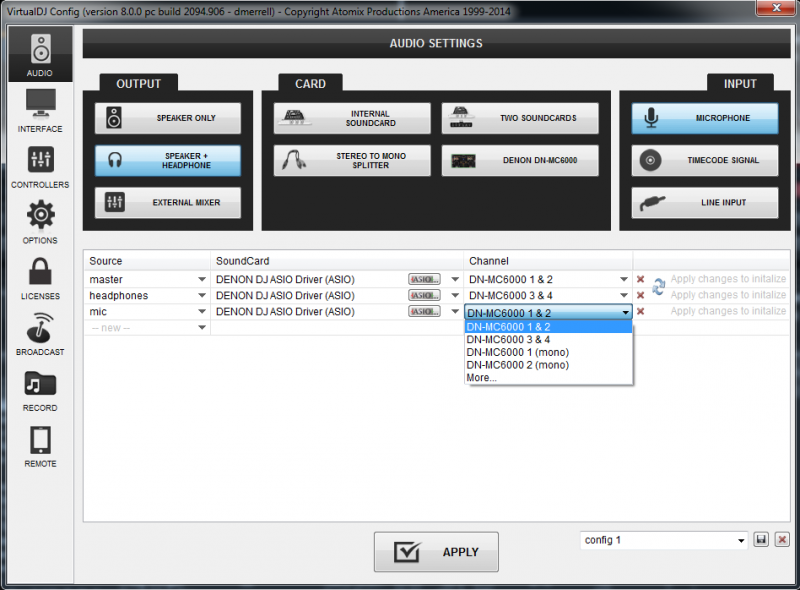800x590 pixels.
Task: Click ASIO settings button in mic row
Action: 424,311
